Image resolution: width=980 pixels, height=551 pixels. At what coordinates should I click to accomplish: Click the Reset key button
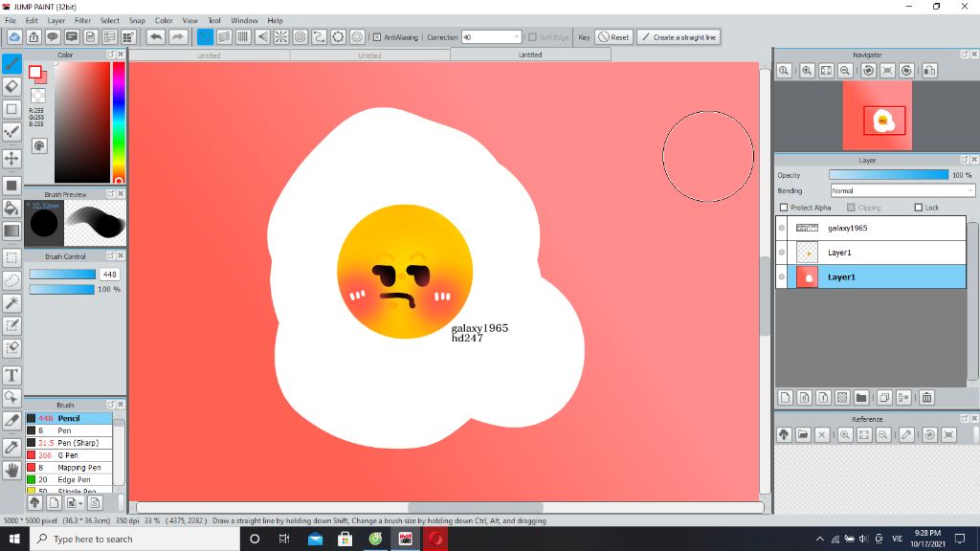click(613, 37)
